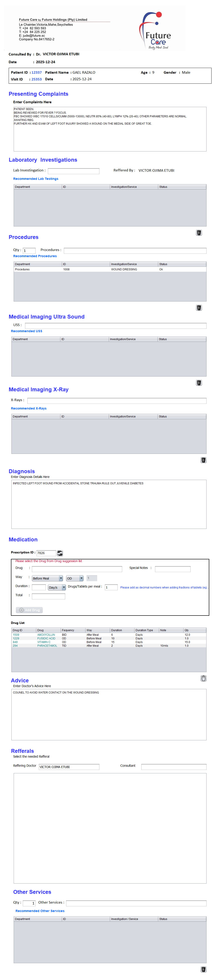Image resolution: width=212 pixels, height=980 pixels.
Task: Click trash icon below Procedures table
Action: click(199, 307)
